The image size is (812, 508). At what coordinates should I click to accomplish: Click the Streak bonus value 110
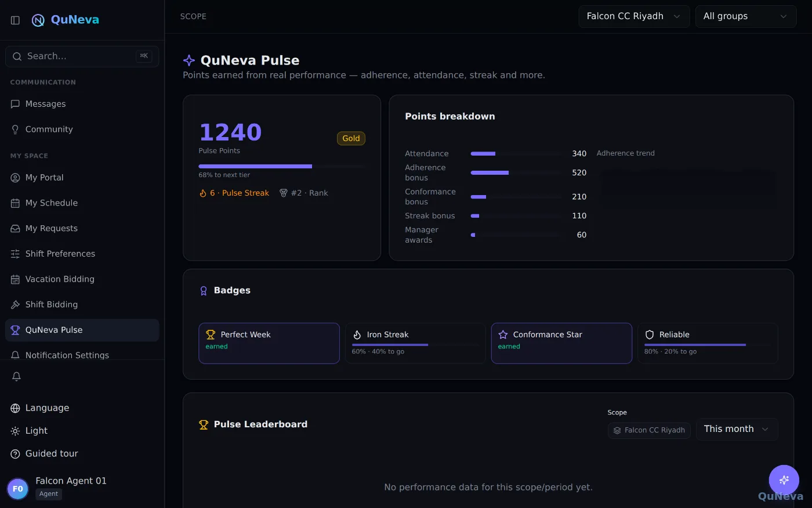click(x=579, y=216)
